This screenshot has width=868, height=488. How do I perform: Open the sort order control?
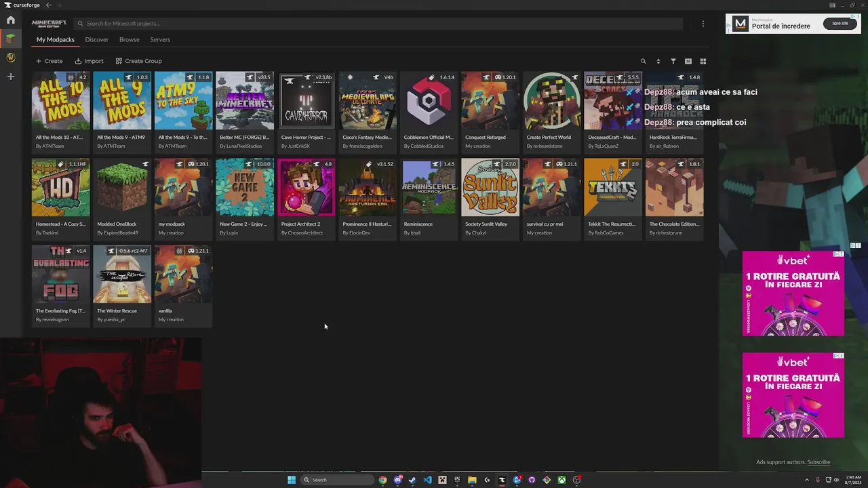(658, 61)
